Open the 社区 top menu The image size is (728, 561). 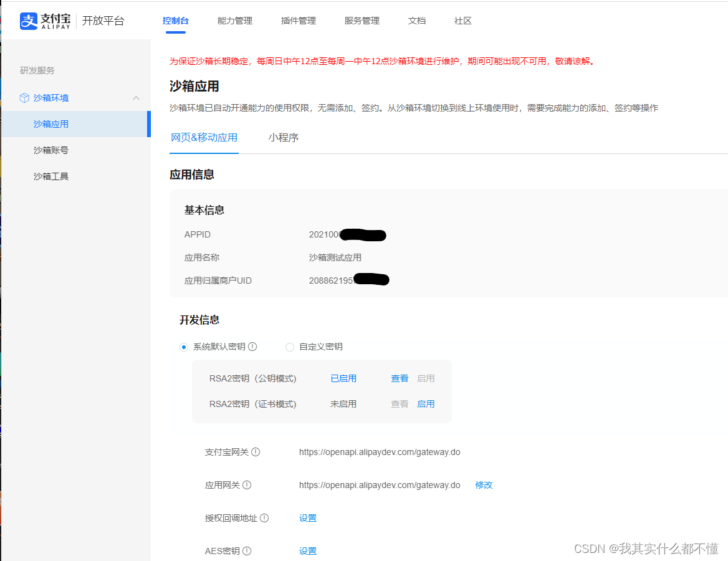click(463, 21)
